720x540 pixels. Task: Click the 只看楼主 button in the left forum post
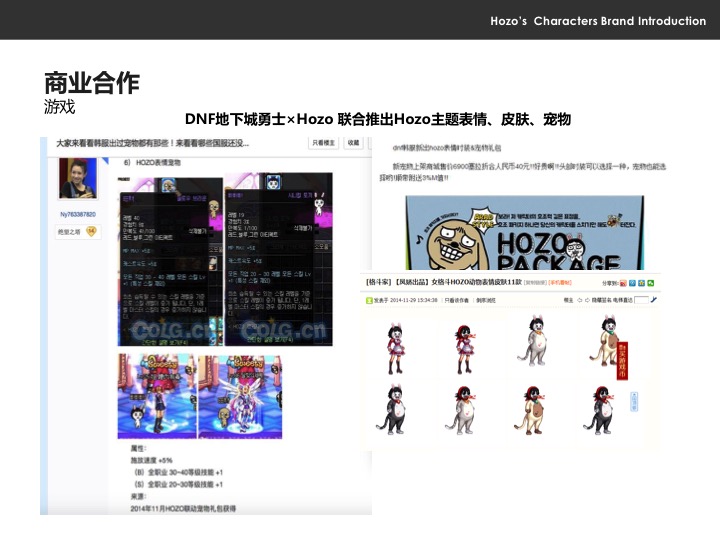pos(323,143)
